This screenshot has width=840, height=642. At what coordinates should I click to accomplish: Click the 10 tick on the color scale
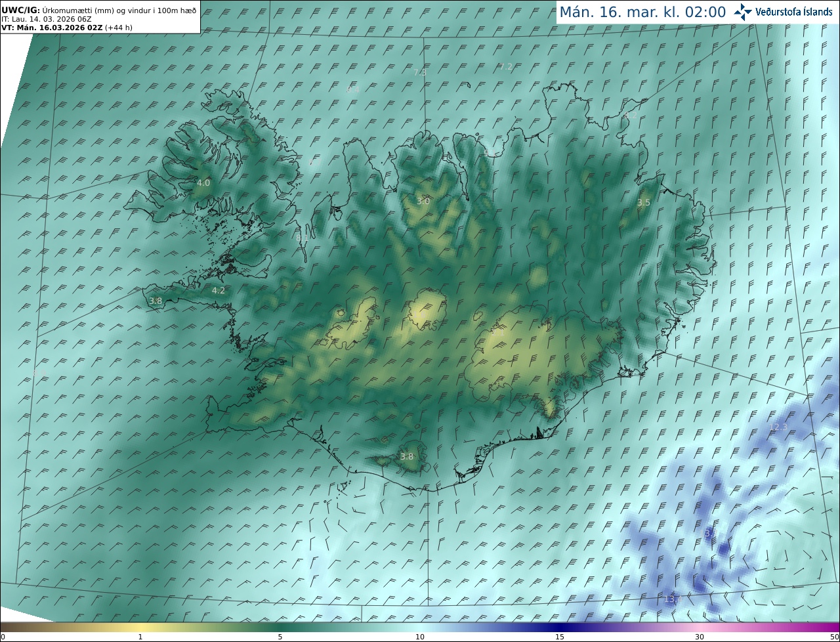(x=420, y=637)
